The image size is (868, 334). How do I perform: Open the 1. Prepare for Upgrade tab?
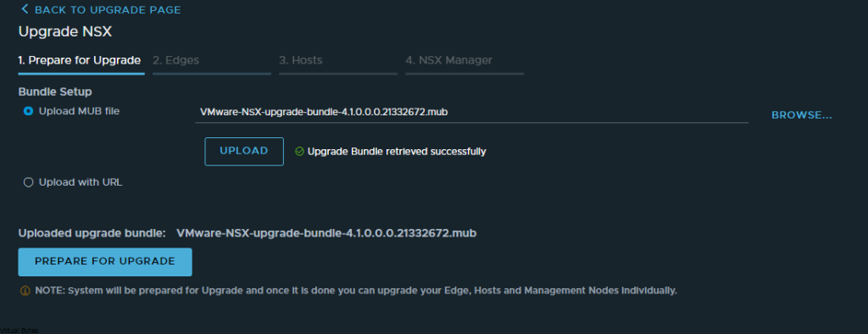81,60
